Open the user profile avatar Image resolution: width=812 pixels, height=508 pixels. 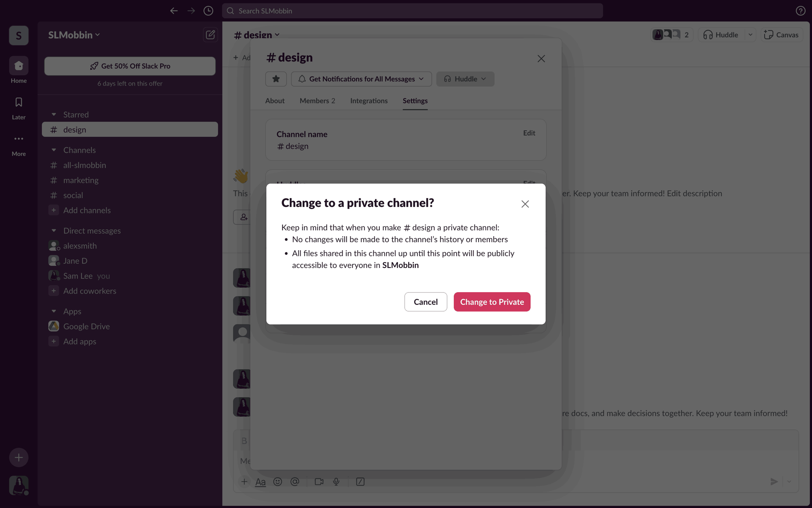click(19, 485)
